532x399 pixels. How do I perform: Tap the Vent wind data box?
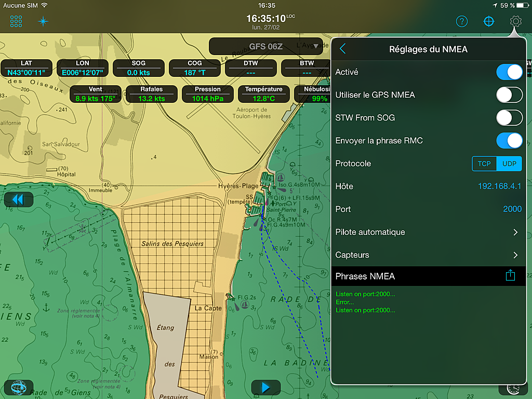(96, 94)
